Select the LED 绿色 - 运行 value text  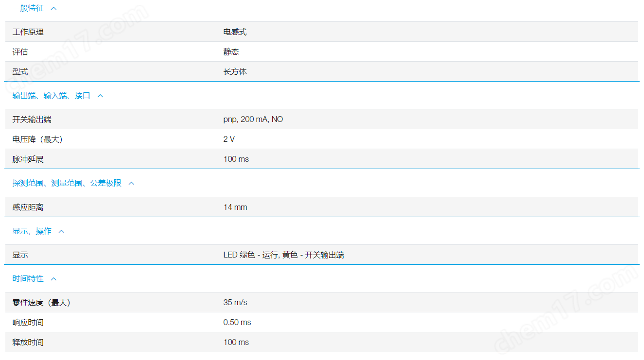pyautogui.click(x=284, y=255)
